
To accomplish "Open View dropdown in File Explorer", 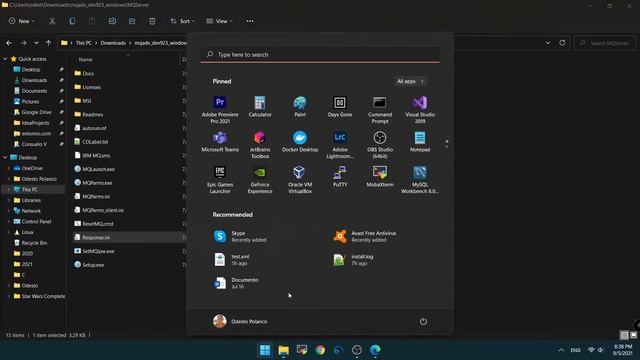I will click(219, 21).
